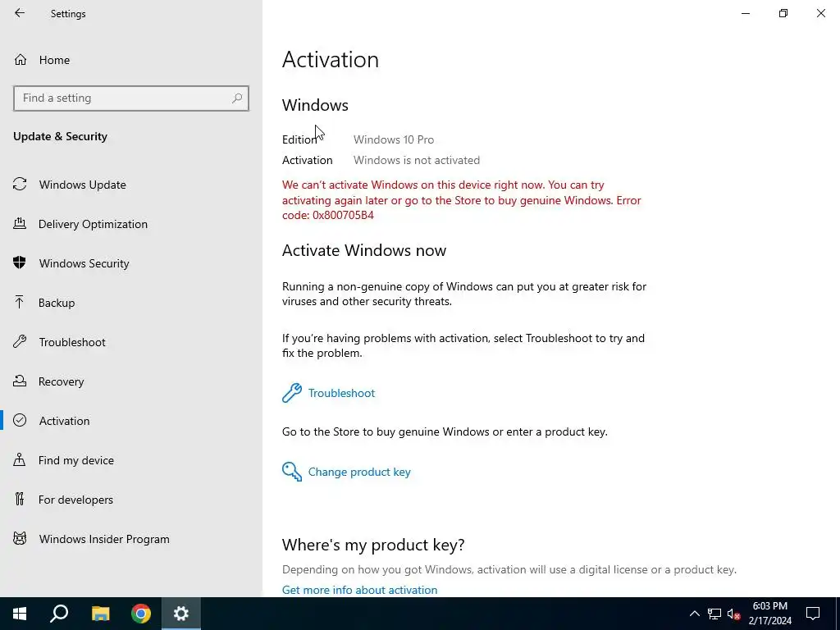Viewport: 840px width, 630px height.
Task: Open File Explorer from the taskbar
Action: (100, 614)
